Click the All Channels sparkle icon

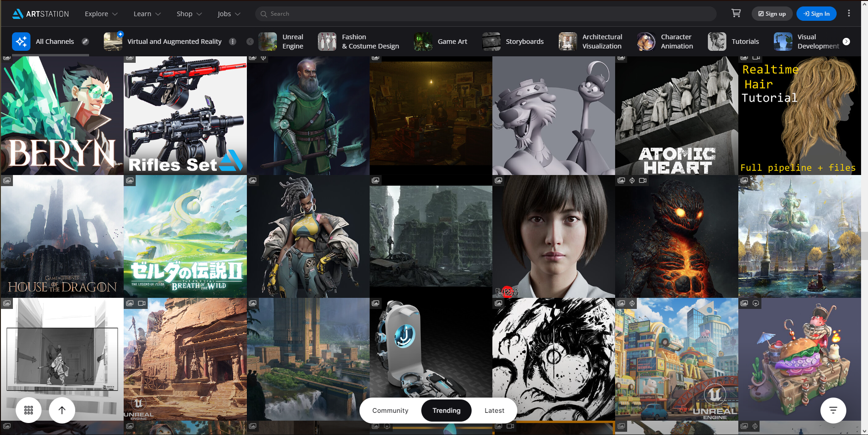(x=21, y=42)
